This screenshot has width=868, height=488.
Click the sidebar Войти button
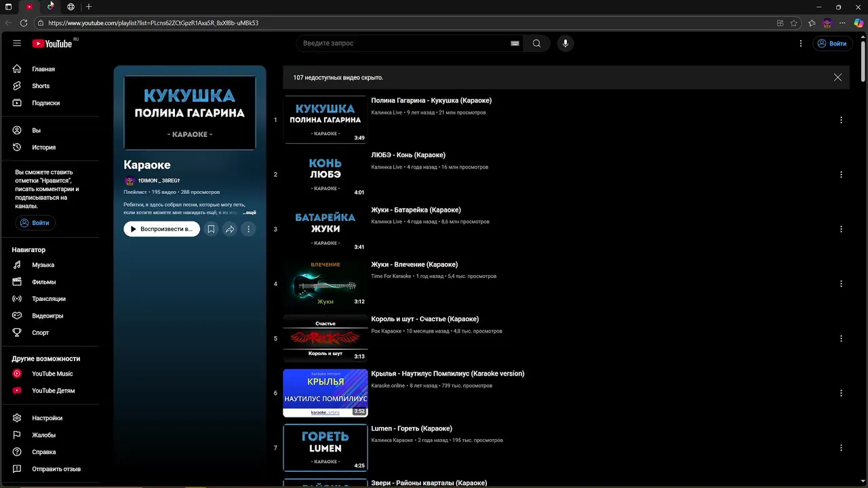(x=35, y=223)
